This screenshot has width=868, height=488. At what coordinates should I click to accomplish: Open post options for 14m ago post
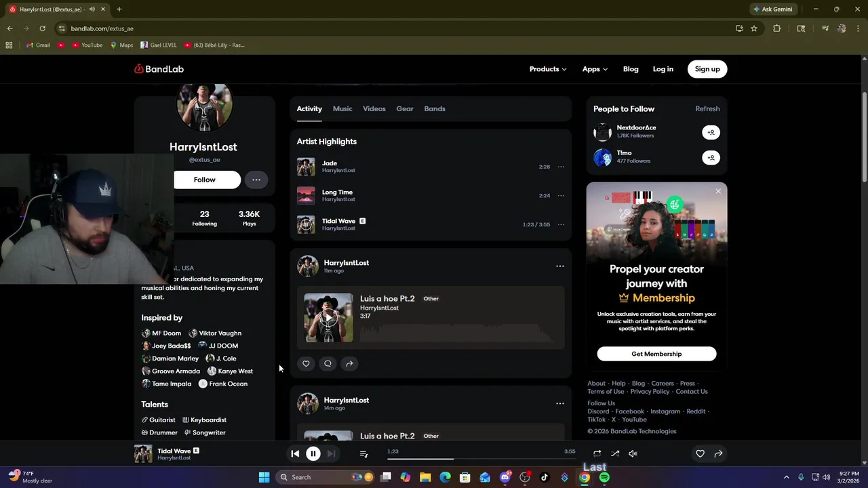560,403
